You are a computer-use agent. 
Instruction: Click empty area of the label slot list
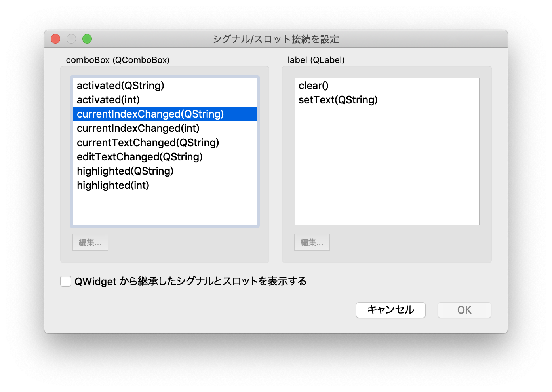click(386, 178)
